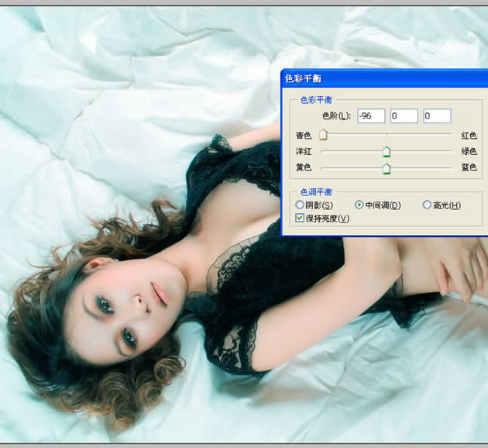This screenshot has width=488, height=448.
Task: Click the third color level input field
Action: (437, 115)
